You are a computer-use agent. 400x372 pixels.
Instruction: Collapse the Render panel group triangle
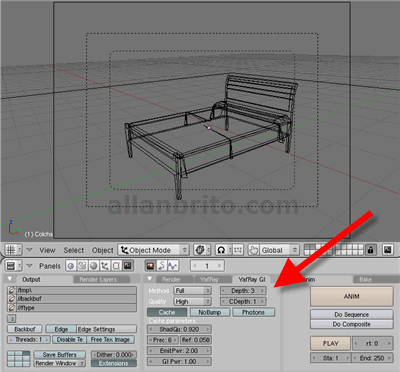(150, 279)
